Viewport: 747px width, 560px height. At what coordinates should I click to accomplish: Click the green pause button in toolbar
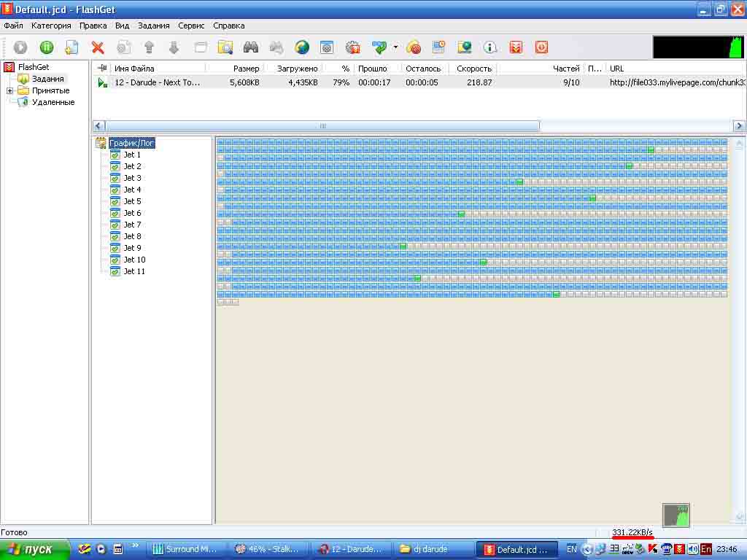point(46,47)
